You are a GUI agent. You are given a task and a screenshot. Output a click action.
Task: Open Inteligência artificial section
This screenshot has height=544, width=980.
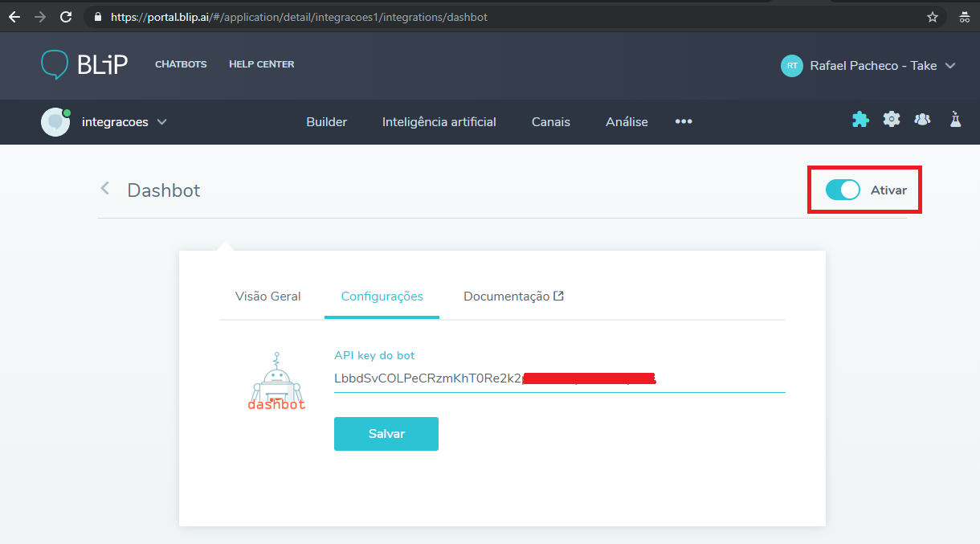439,122
